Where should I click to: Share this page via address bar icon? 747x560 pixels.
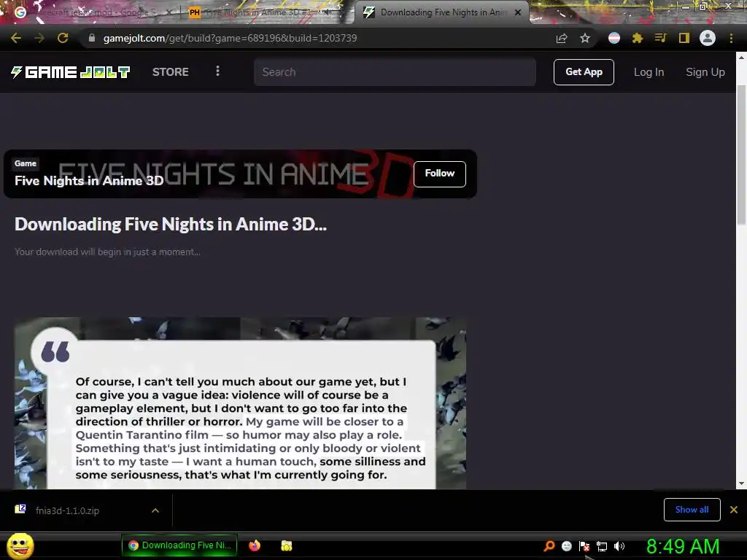click(x=562, y=38)
